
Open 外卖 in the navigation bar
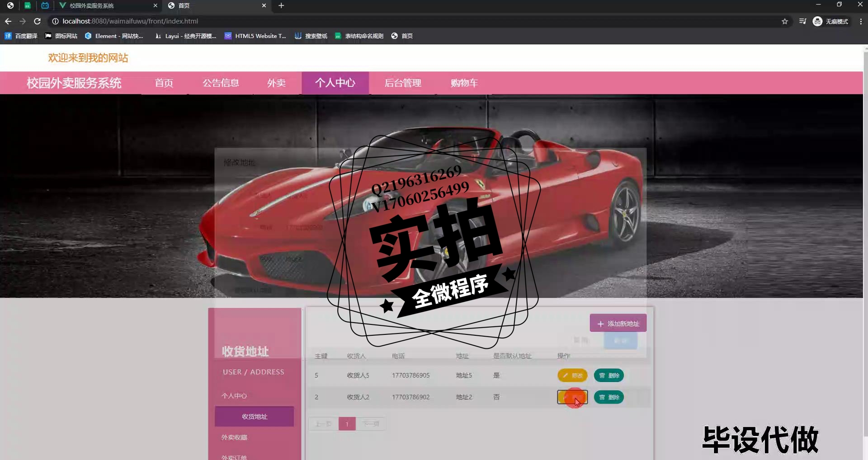tap(276, 83)
